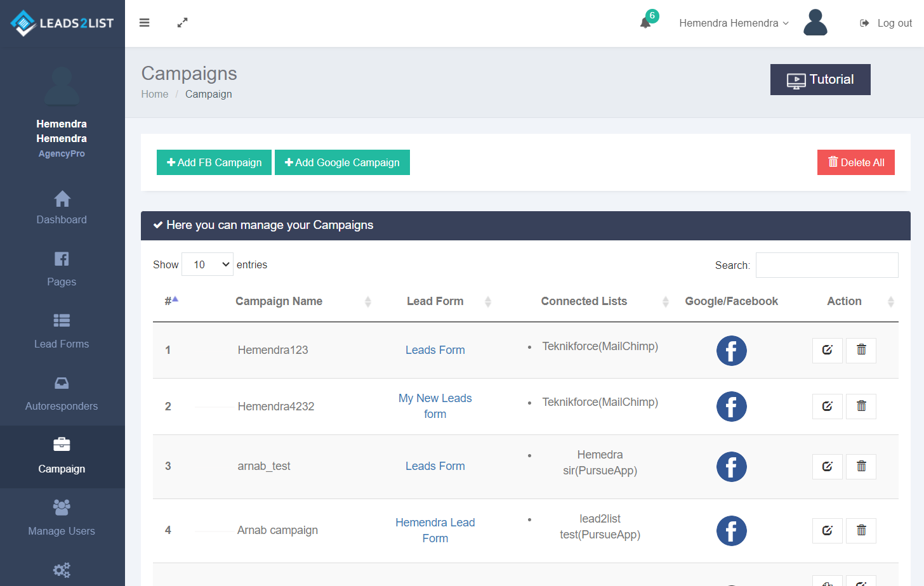Open the Hemendra Hemendra user dropdown
This screenshot has width=924, height=586.
tap(734, 23)
